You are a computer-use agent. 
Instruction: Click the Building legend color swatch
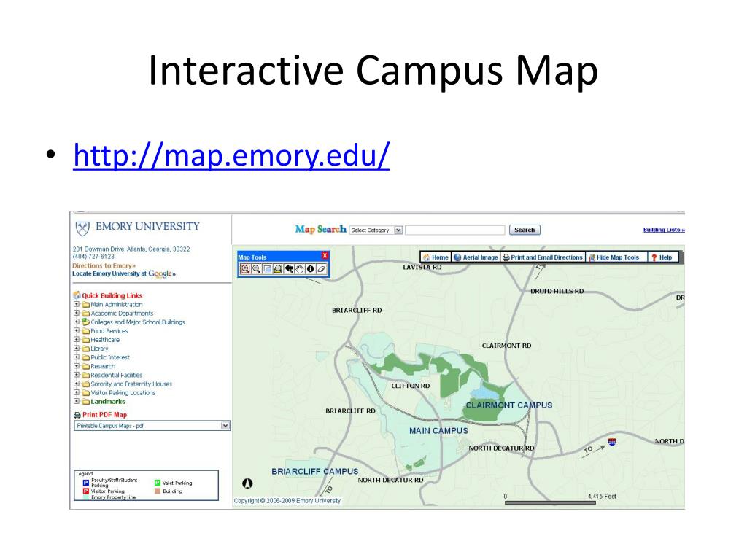(158, 491)
